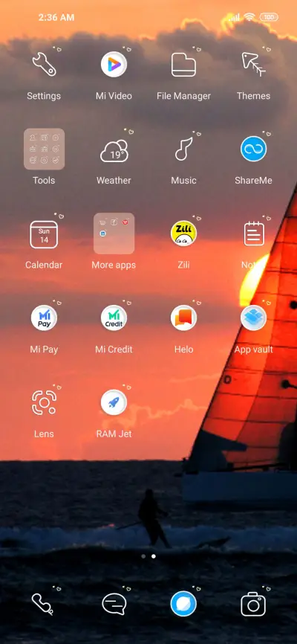The width and height of the screenshot is (297, 644).
Task: Open the ShareMe app
Action: (253, 149)
